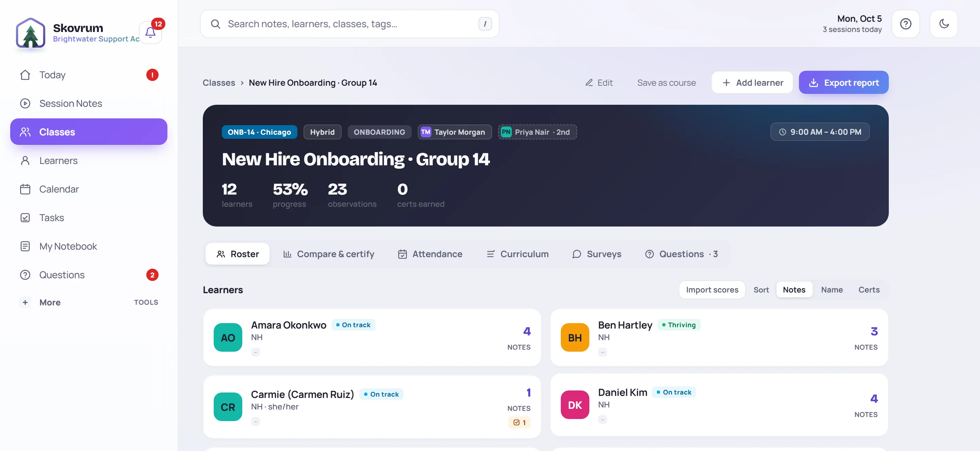This screenshot has height=451, width=980.
Task: Open Questions in the sidebar
Action: (88, 275)
